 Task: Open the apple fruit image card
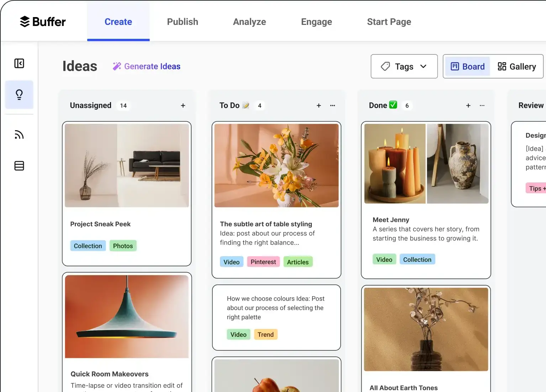click(x=277, y=375)
